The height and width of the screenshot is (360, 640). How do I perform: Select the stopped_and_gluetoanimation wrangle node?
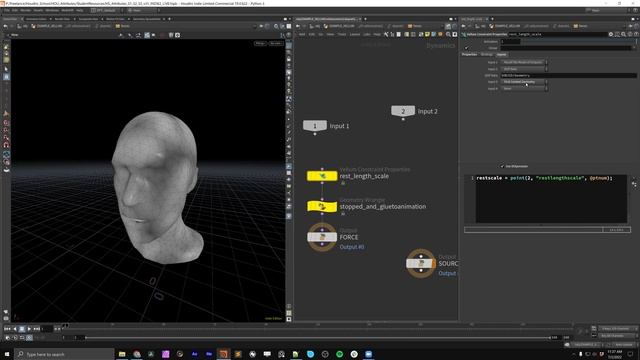pos(322,207)
